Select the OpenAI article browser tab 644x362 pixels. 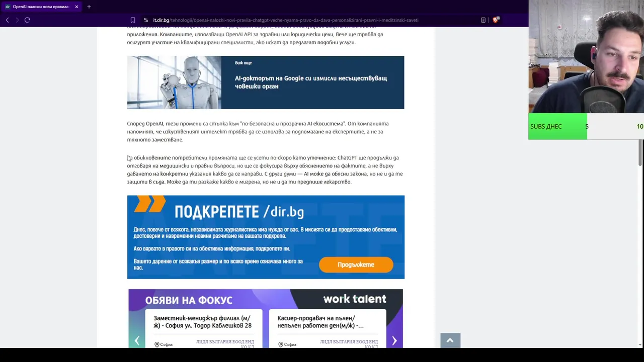point(41,7)
